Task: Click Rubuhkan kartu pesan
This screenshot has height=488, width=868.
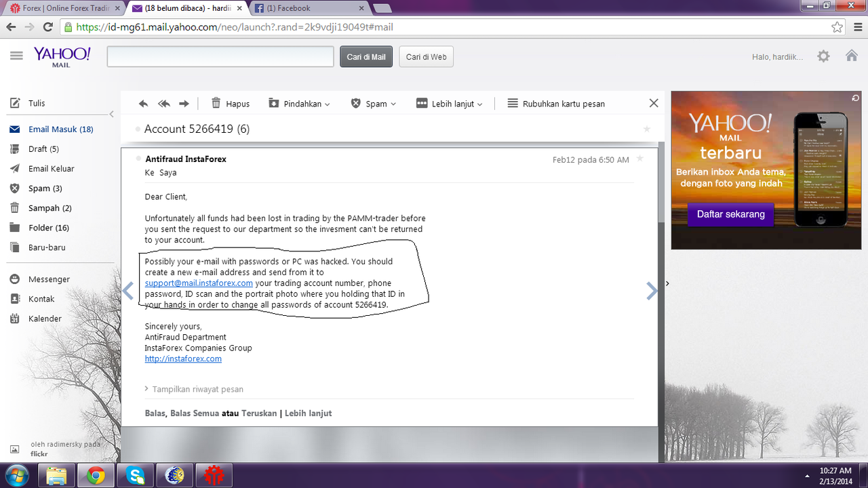Action: 556,104
